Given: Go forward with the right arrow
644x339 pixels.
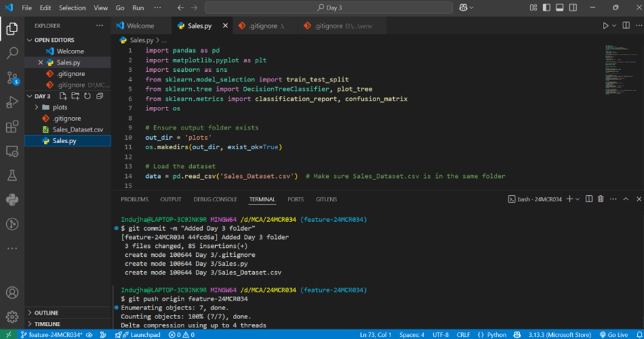Looking at the screenshot, I should [195, 8].
